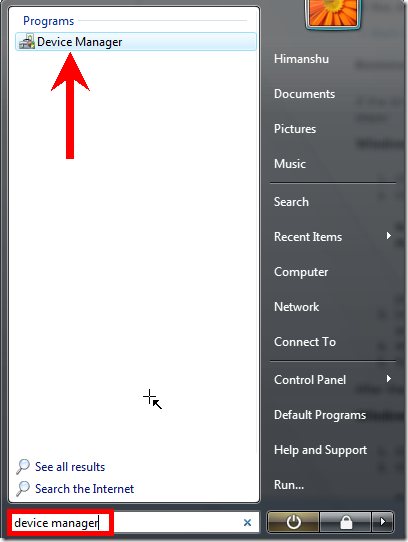Expand Control Panel submenu arrow
Viewport: 408px width, 542px height.
[389, 379]
